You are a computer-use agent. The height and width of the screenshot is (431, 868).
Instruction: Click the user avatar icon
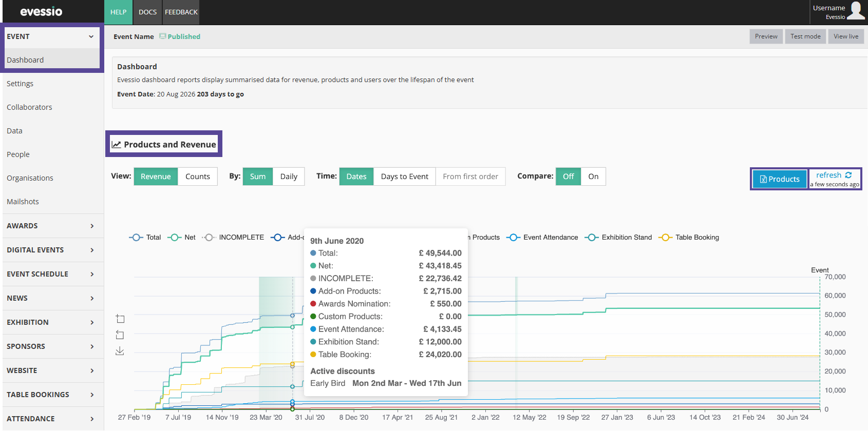pyautogui.click(x=856, y=11)
